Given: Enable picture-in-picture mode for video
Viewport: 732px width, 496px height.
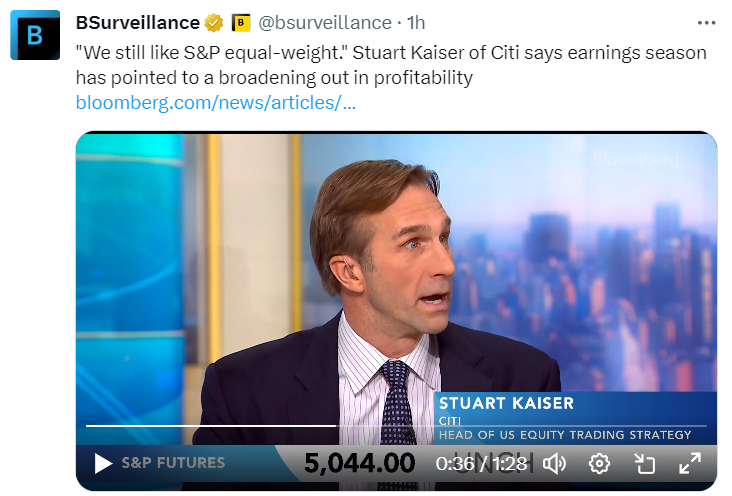Looking at the screenshot, I should click(645, 463).
